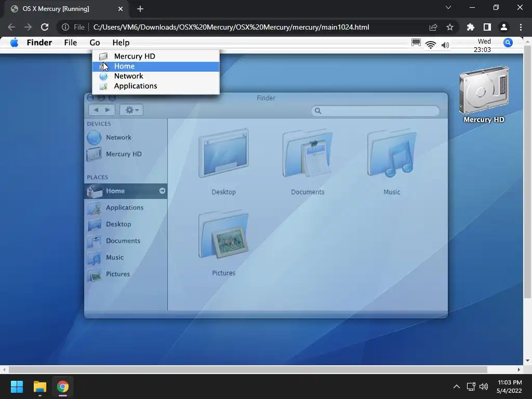Open Pictures in Places sidebar
The width and height of the screenshot is (532, 399).
pos(126,274)
